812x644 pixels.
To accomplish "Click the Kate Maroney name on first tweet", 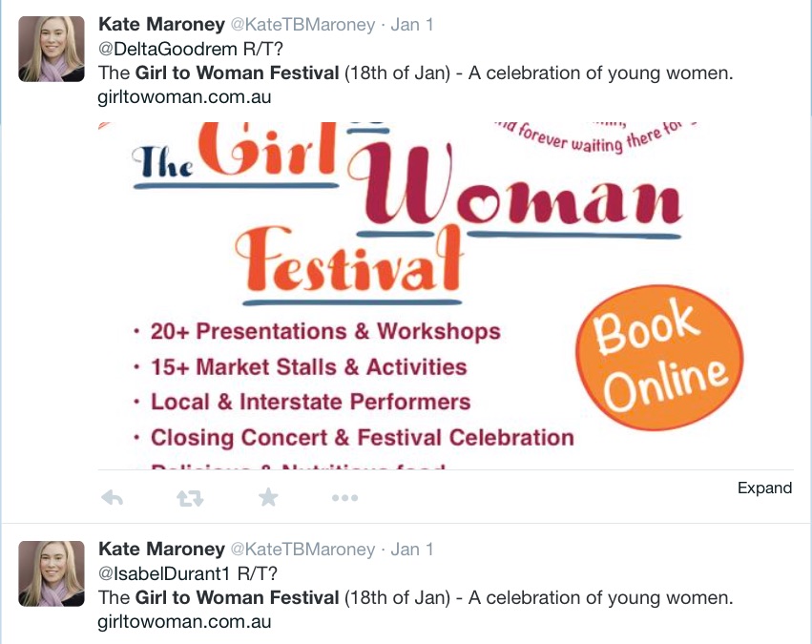I will [x=160, y=25].
